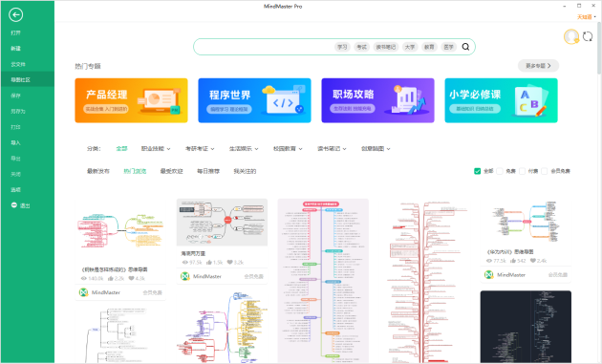The width and height of the screenshot is (602, 364).
Task: Open the 职场攻略 topic banner
Action: pyautogui.click(x=377, y=100)
